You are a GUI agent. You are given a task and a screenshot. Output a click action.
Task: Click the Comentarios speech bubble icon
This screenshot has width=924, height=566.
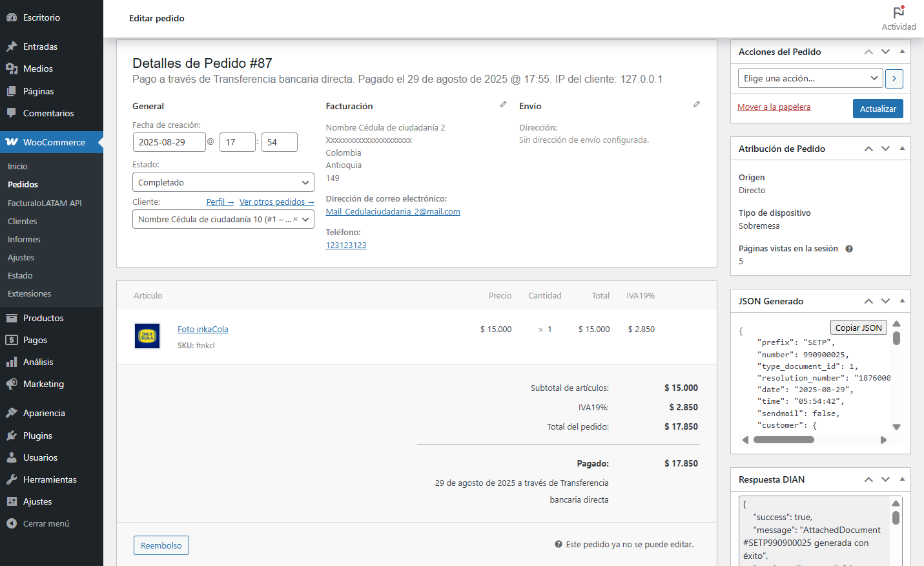12,113
